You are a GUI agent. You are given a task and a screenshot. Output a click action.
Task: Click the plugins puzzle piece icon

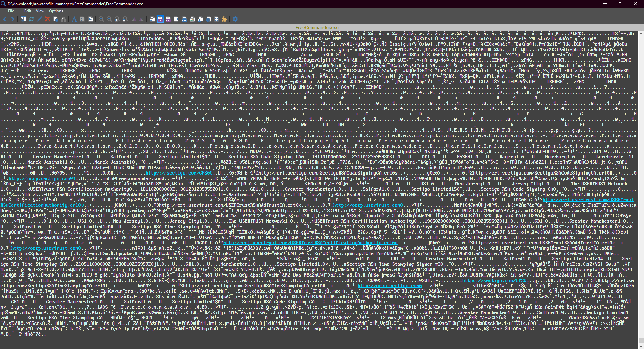pos(224,19)
